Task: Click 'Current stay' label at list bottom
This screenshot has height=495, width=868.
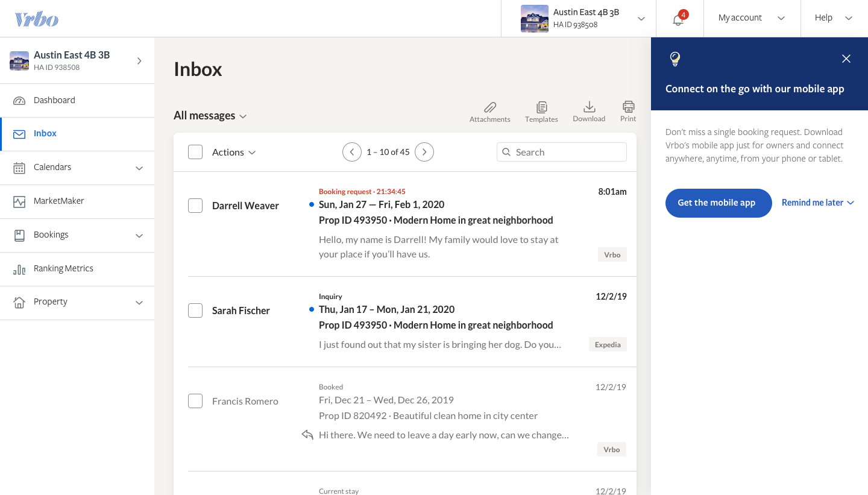Action: pyautogui.click(x=339, y=491)
